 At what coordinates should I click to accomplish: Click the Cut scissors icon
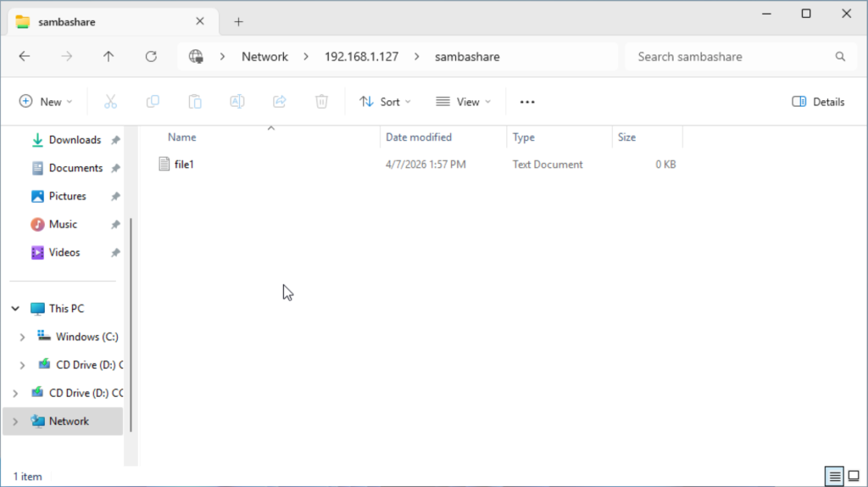111,102
